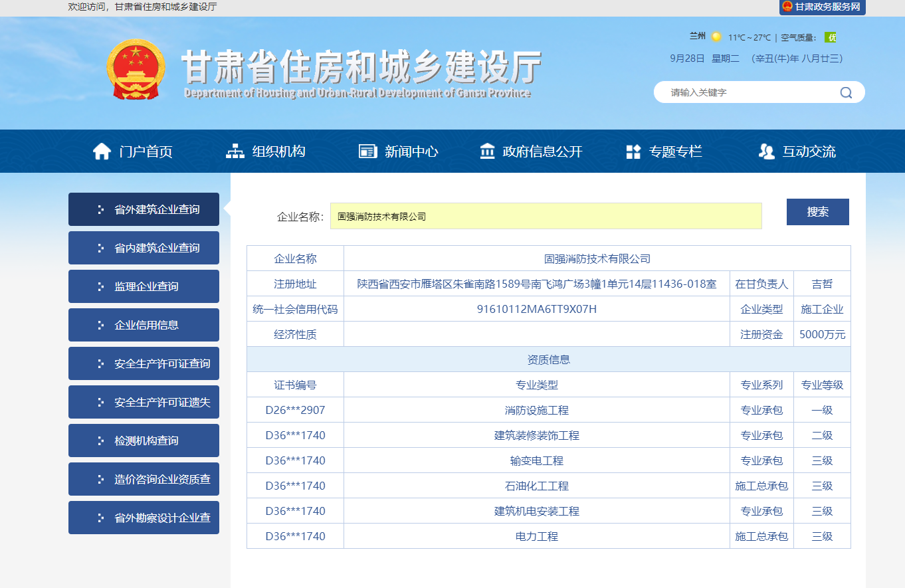This screenshot has height=588, width=905.
Task: Click the home icon beside 门户首页
Action: pos(102,151)
